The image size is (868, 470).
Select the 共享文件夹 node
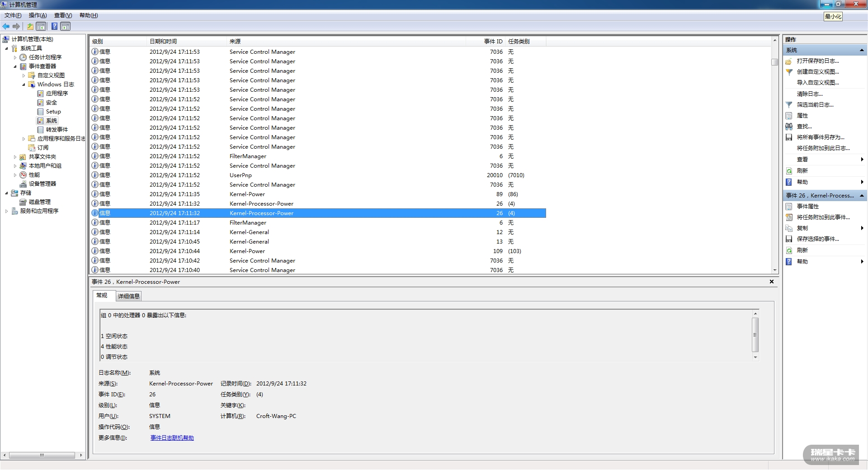(x=42, y=157)
